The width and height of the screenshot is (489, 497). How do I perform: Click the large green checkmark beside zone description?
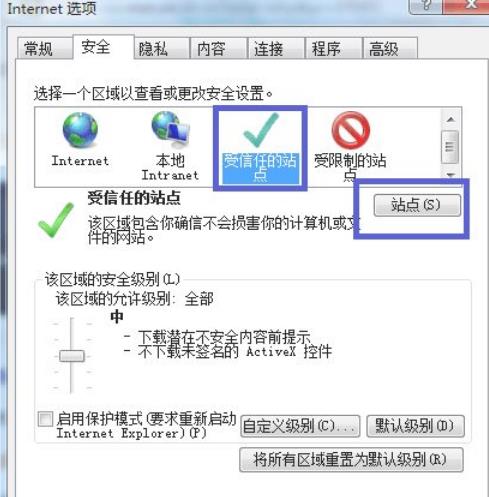tap(56, 220)
